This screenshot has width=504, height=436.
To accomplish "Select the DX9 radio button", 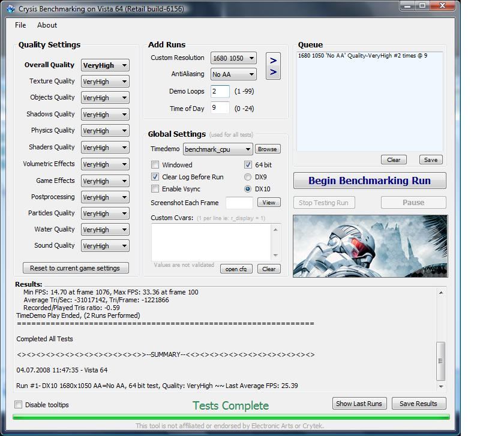I will [x=248, y=177].
